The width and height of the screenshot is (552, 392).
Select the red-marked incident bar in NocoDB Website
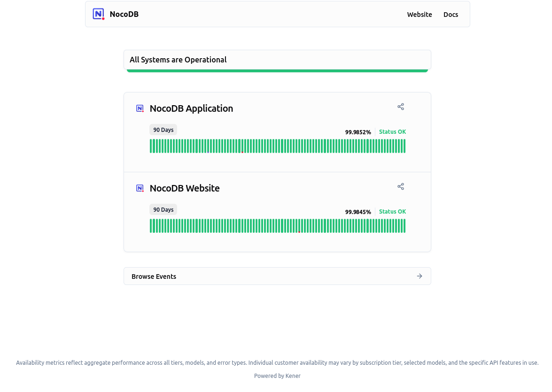[x=299, y=226]
